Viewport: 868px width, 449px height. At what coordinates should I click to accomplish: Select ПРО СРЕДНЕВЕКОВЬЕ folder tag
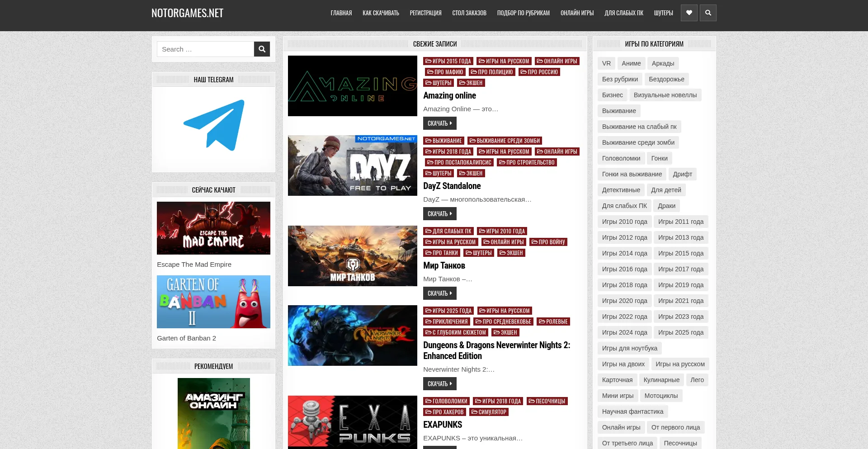click(503, 321)
